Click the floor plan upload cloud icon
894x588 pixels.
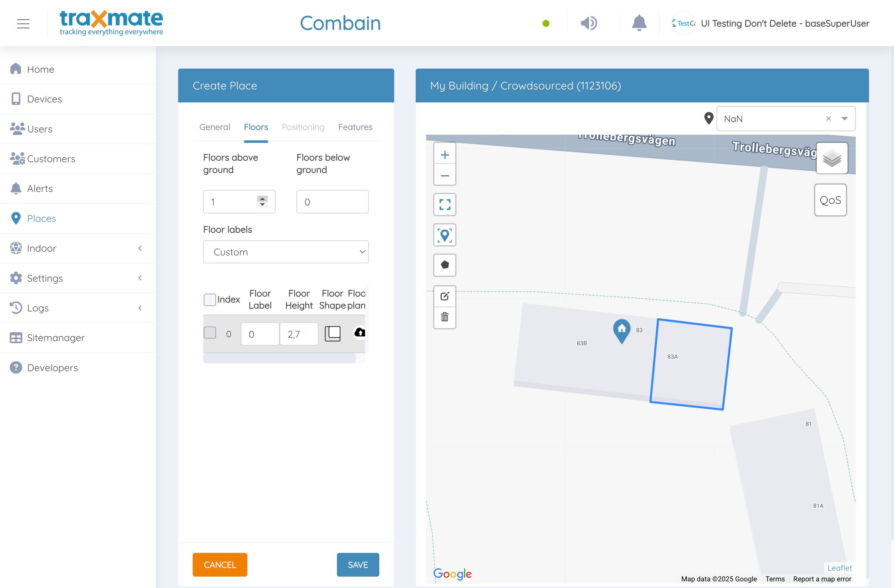pos(360,332)
